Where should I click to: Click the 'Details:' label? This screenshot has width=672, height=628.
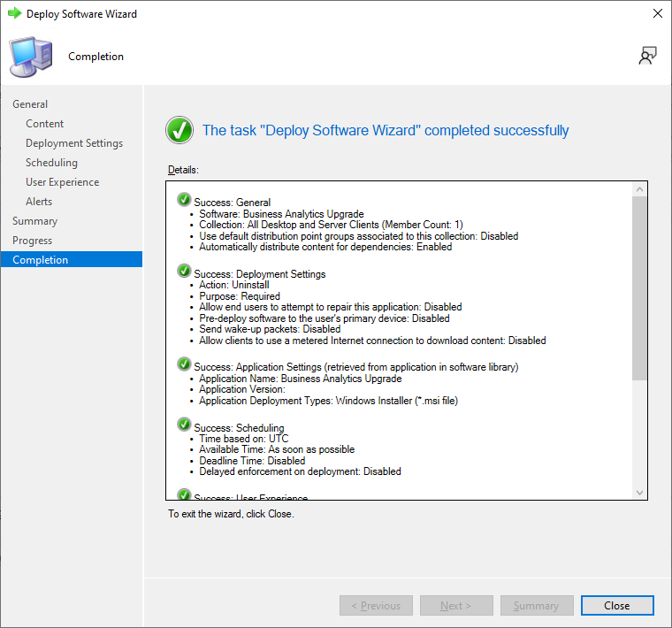(183, 170)
